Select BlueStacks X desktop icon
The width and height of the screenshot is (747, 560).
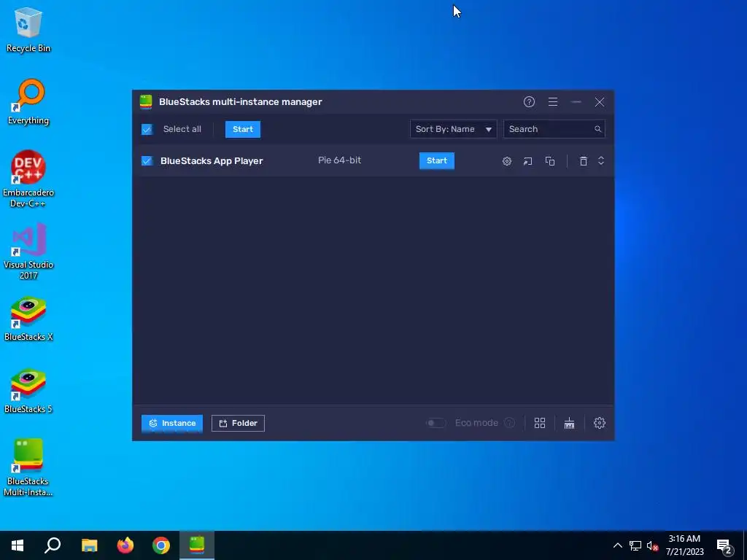[28, 319]
